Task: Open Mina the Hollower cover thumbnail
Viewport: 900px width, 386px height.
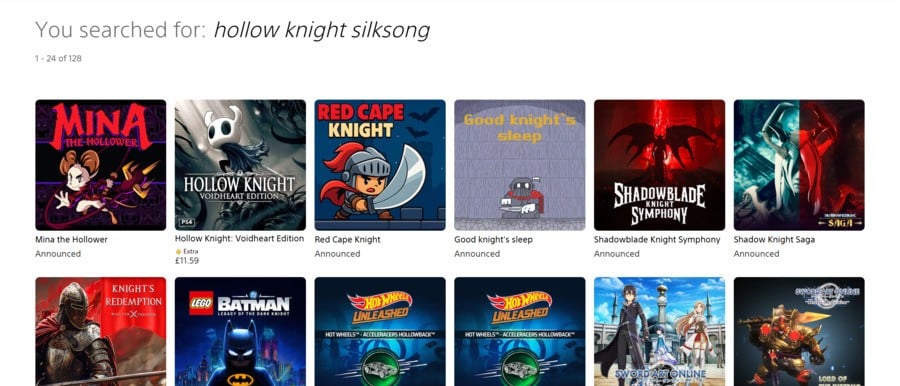Action: pos(100,165)
